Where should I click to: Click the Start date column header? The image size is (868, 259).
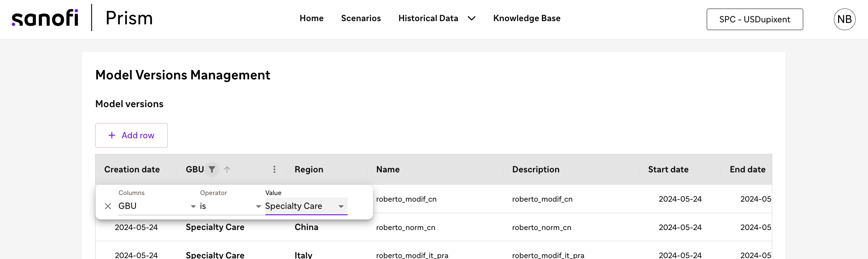(668, 169)
